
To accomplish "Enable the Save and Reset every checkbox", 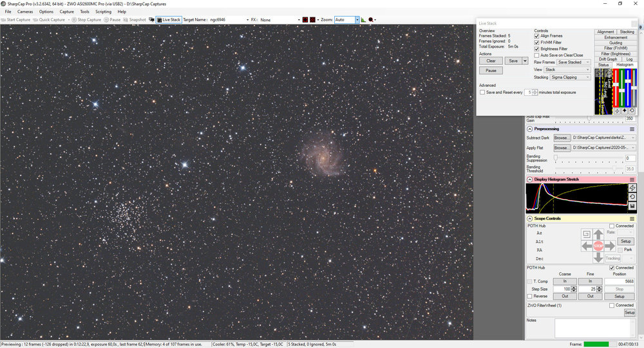I will tap(482, 93).
